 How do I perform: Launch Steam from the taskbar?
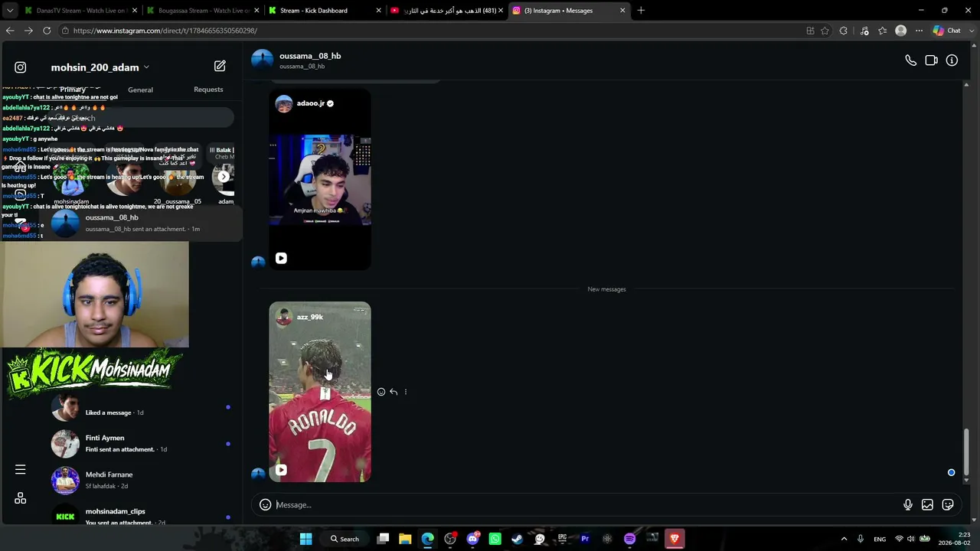click(517, 539)
